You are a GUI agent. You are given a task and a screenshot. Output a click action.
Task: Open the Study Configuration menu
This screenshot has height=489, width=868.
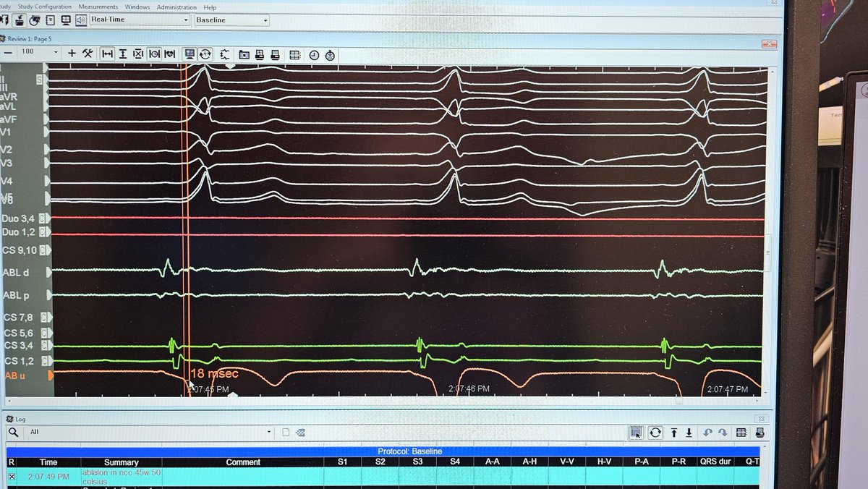[x=44, y=7]
